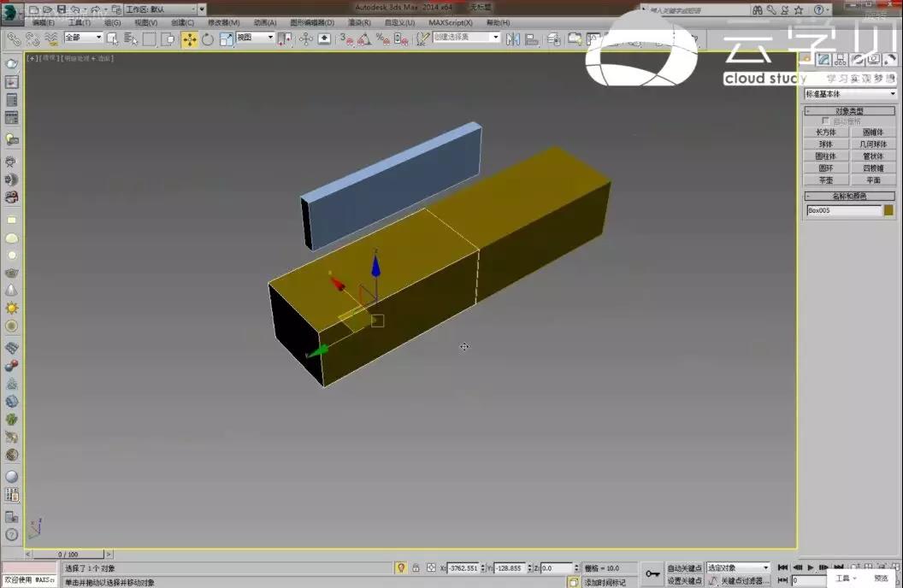This screenshot has height=588, width=903.
Task: Click the Set Keys large key icon
Action: click(x=652, y=573)
